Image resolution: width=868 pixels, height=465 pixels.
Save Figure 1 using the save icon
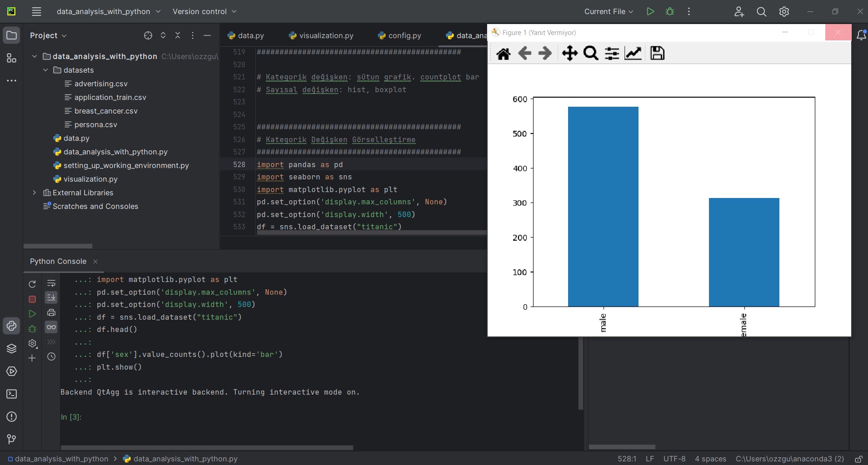pyautogui.click(x=658, y=53)
